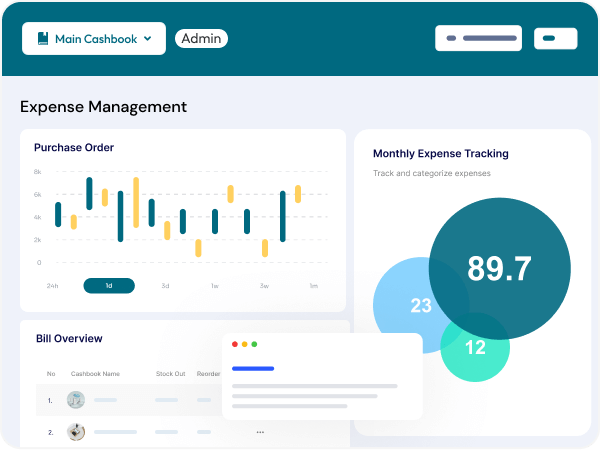Click the small white header button
Viewport: 600px width, 450px height.
556,39
